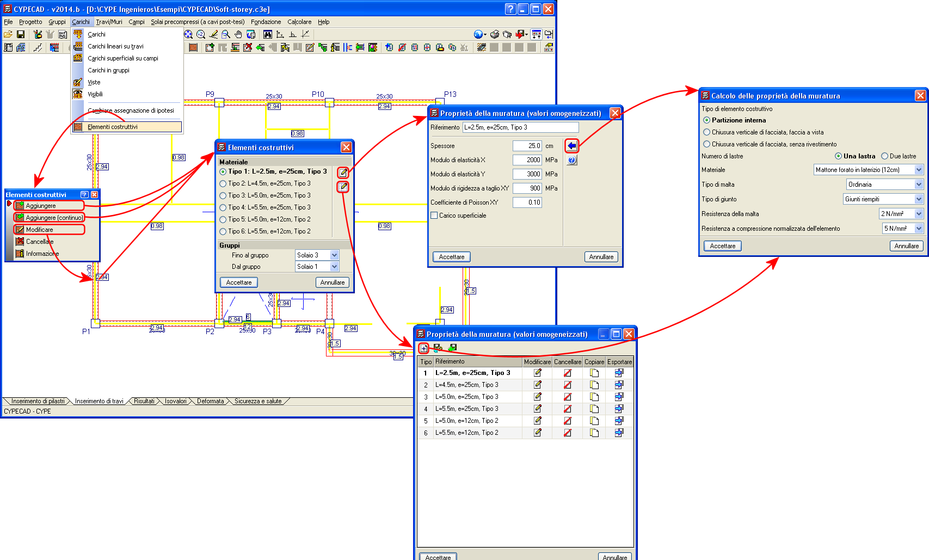Viewport: 929px width, 560px height.
Task: Click the lower pencil icon in Elementi costruttivi dialog
Action: [x=343, y=187]
